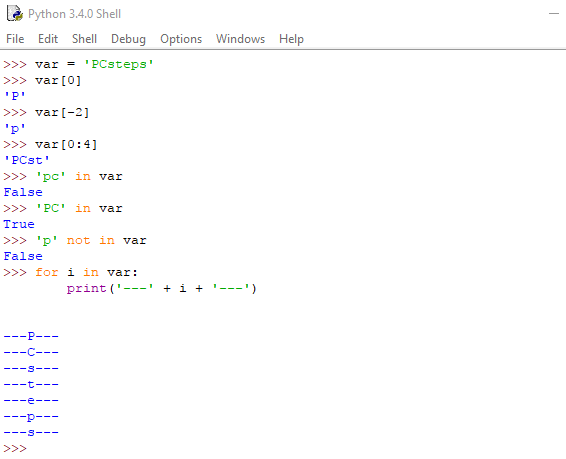Image resolution: width=566 pixels, height=459 pixels.
Task: Click the empty prompt at the bottom
Action: pyautogui.click(x=15, y=449)
